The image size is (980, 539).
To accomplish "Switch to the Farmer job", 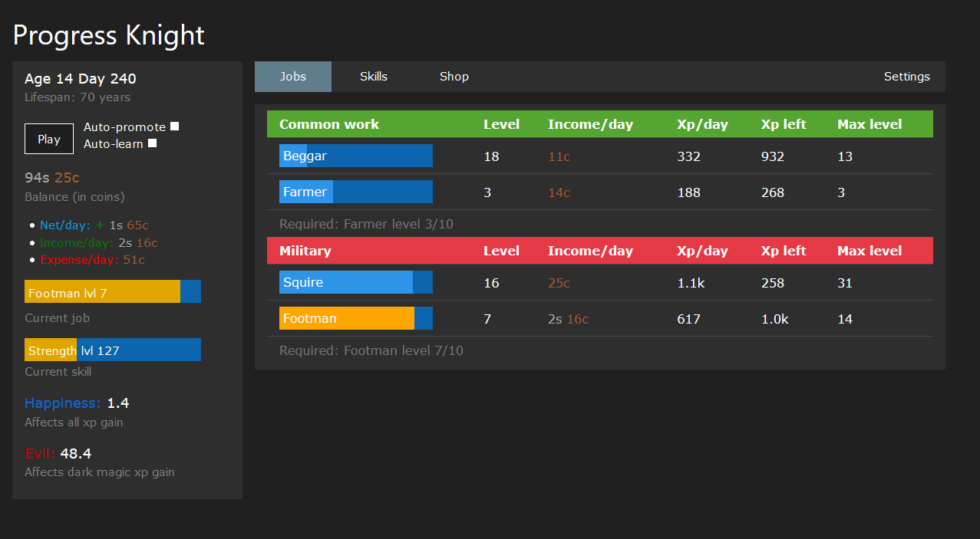I will point(355,192).
